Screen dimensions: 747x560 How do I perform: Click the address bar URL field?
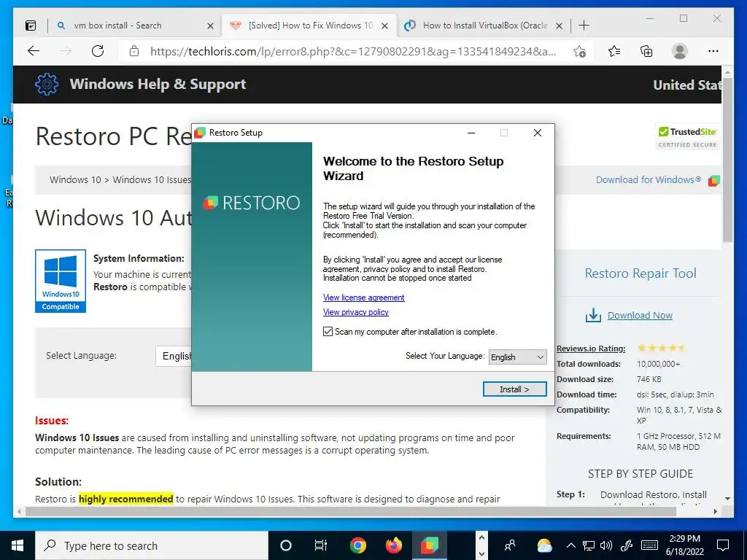(x=352, y=52)
